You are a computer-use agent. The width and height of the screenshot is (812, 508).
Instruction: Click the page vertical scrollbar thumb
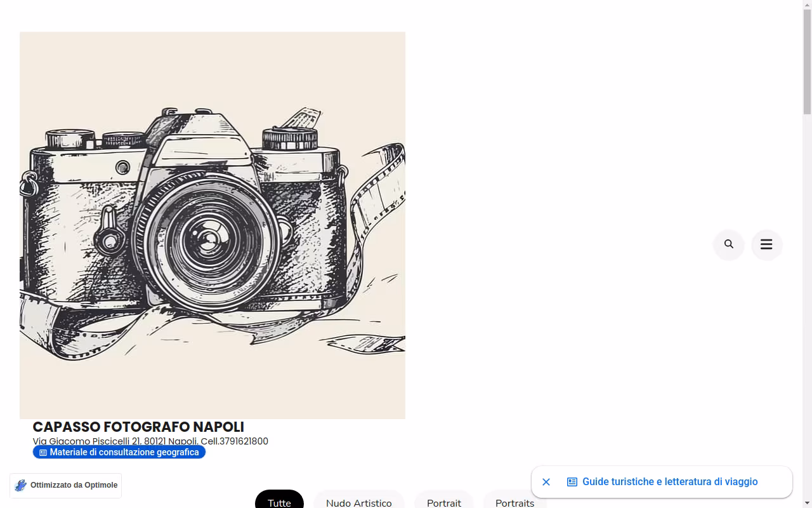coord(807,62)
